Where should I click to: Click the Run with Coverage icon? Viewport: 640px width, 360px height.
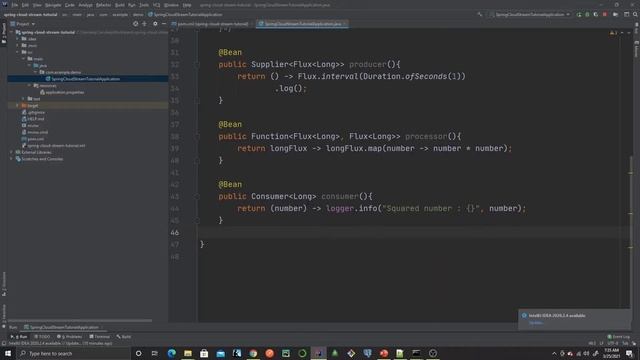click(x=596, y=14)
